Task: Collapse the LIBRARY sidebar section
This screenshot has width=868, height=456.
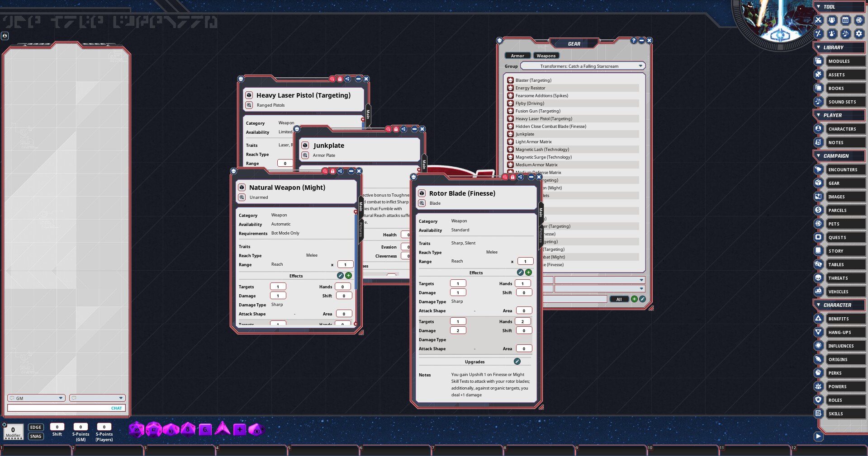Action: click(x=818, y=47)
